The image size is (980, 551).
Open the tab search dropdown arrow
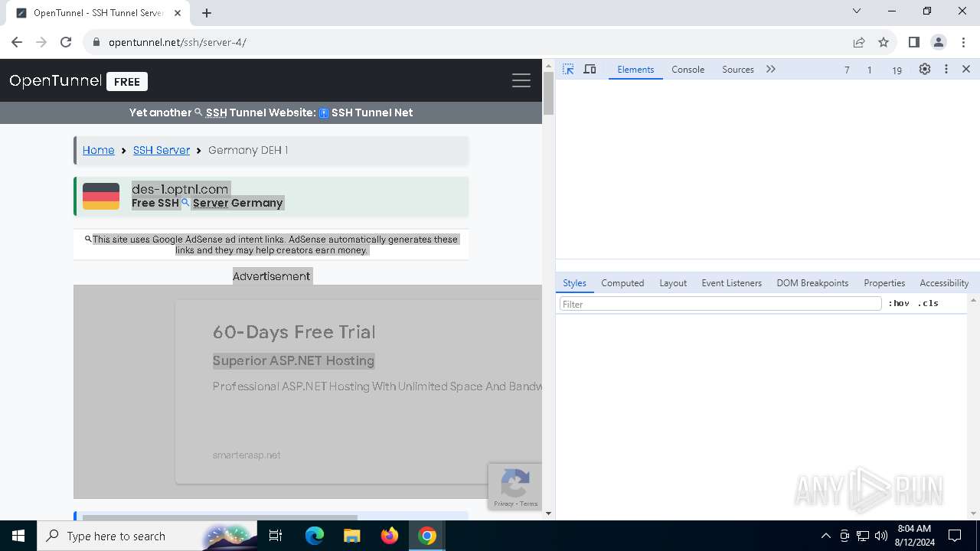(857, 11)
